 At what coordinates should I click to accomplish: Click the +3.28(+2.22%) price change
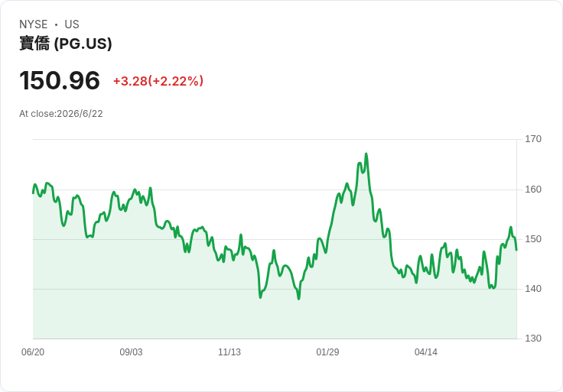click(158, 81)
